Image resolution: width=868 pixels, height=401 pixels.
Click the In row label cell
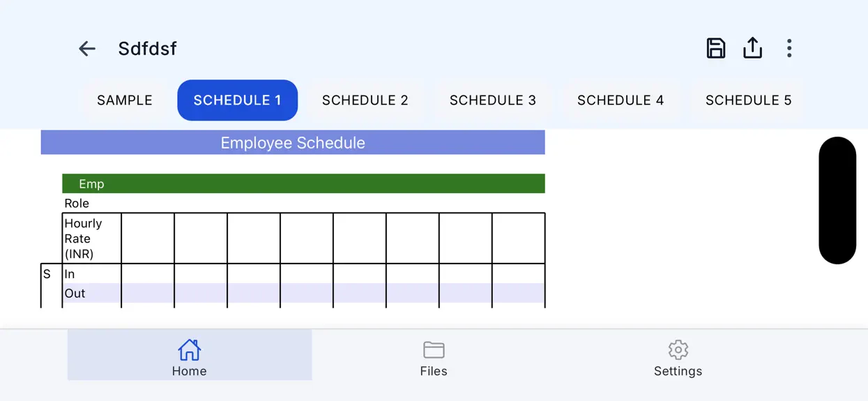click(x=91, y=274)
